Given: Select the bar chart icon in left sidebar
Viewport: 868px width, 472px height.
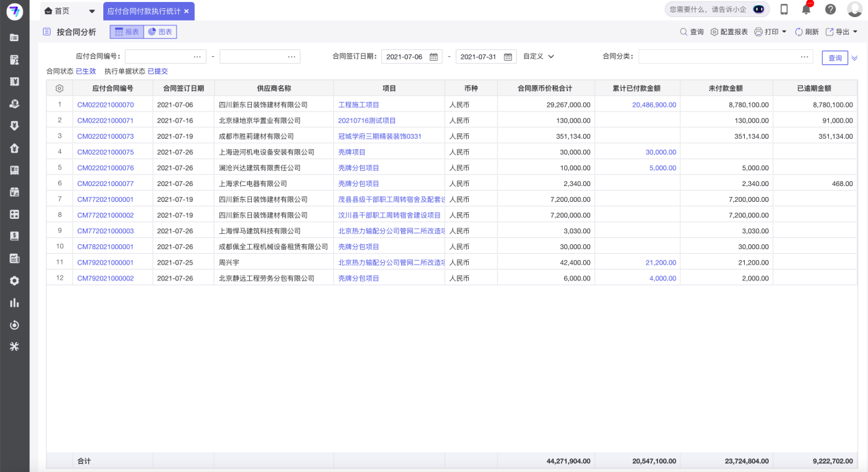Looking at the screenshot, I should pyautogui.click(x=14, y=302).
